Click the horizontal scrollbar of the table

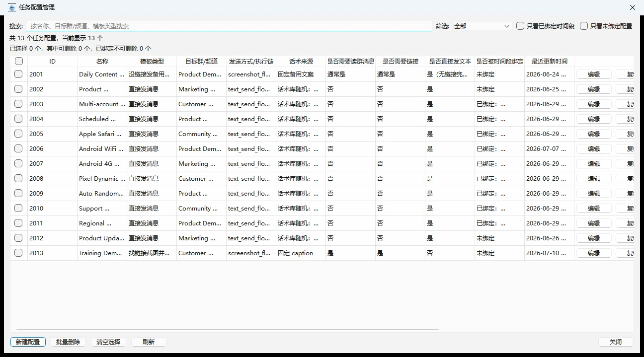click(x=227, y=329)
